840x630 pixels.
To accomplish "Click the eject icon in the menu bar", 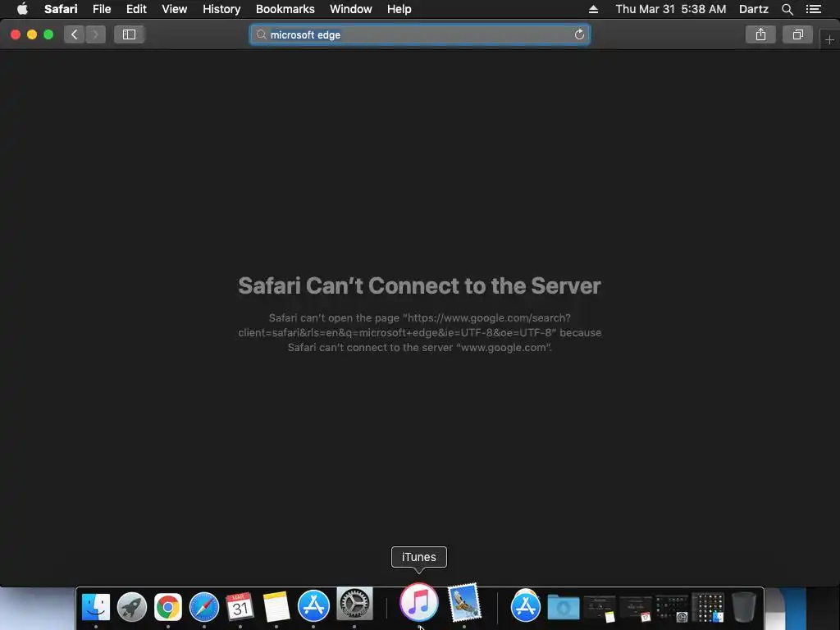I will coord(593,9).
